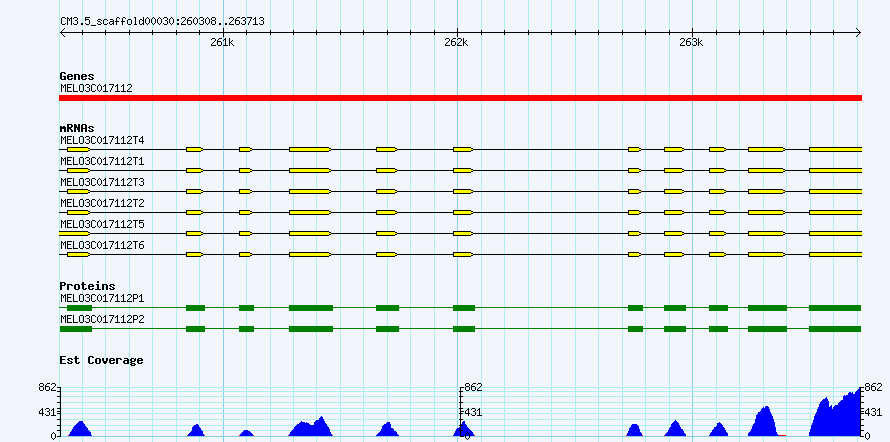Viewport: 890px width, 442px height.
Task: Click the 862 label on the left coverage axis
Action: coord(49,388)
